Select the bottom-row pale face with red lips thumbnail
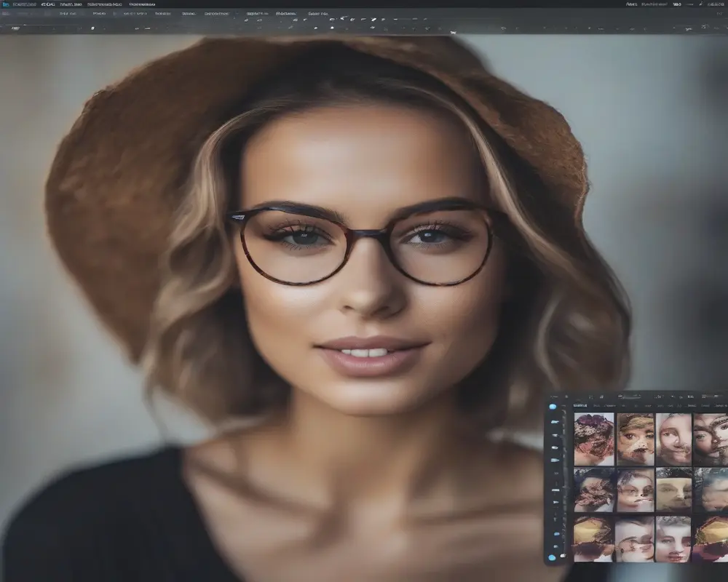This screenshot has width=728, height=582. [x=673, y=539]
